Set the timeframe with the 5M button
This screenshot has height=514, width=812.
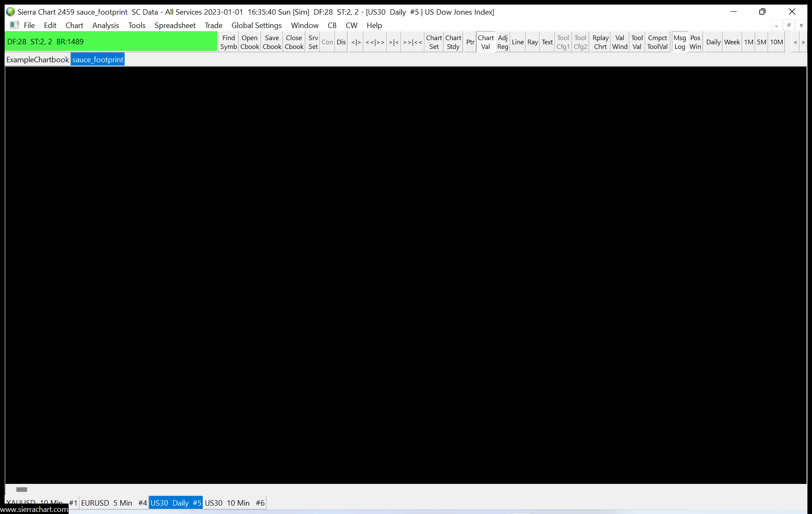point(761,42)
